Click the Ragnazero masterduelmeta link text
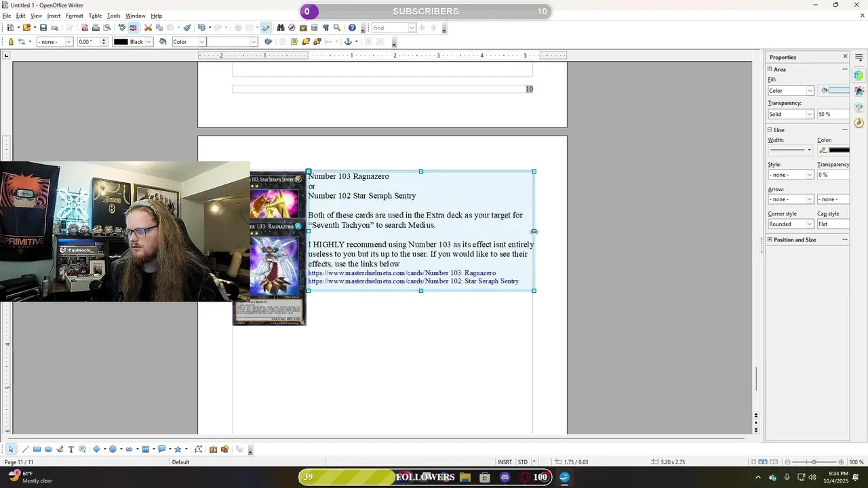 [x=401, y=273]
